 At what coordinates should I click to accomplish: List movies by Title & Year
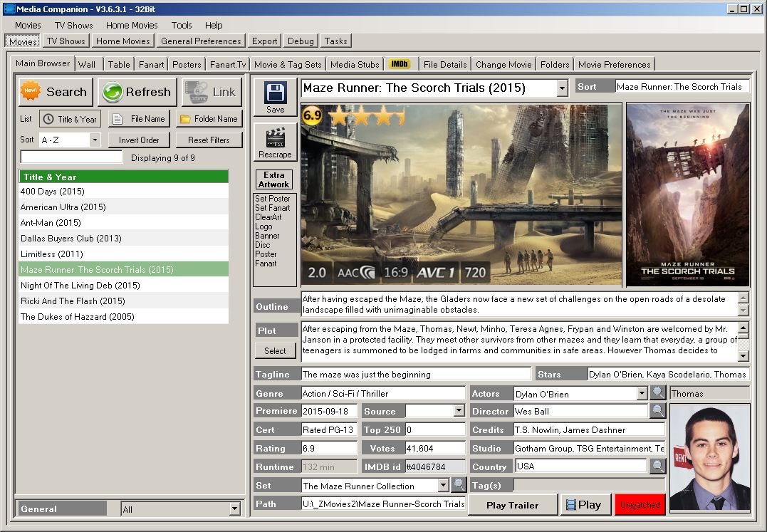pos(70,119)
